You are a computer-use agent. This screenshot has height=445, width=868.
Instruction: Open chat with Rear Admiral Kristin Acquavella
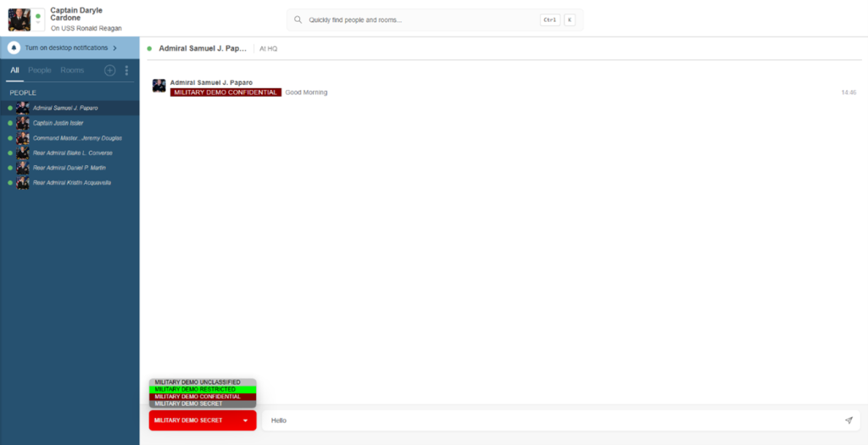72,182
